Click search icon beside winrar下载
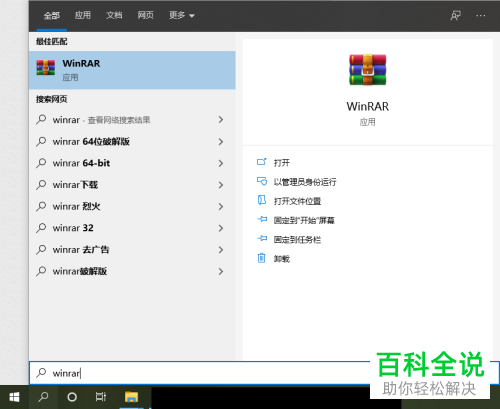 tap(41, 185)
